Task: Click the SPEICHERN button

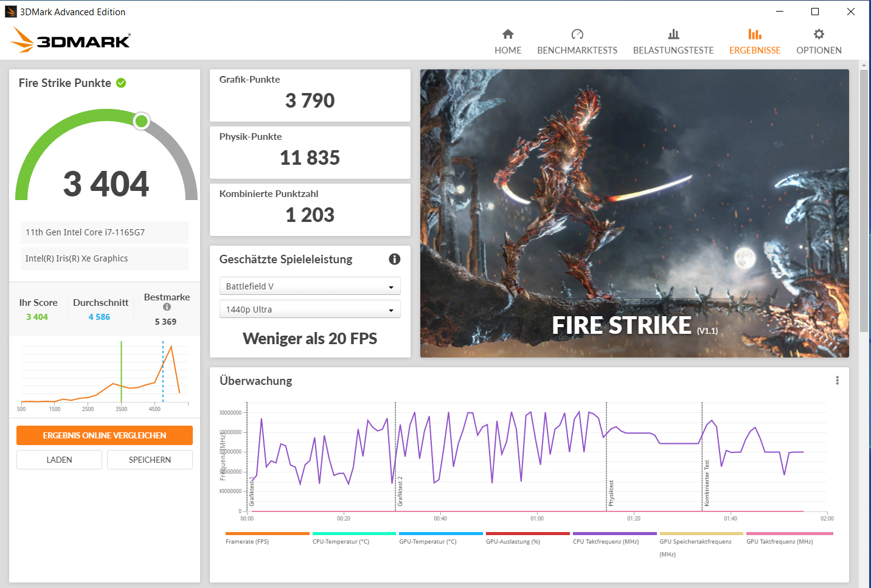Action: pyautogui.click(x=150, y=460)
